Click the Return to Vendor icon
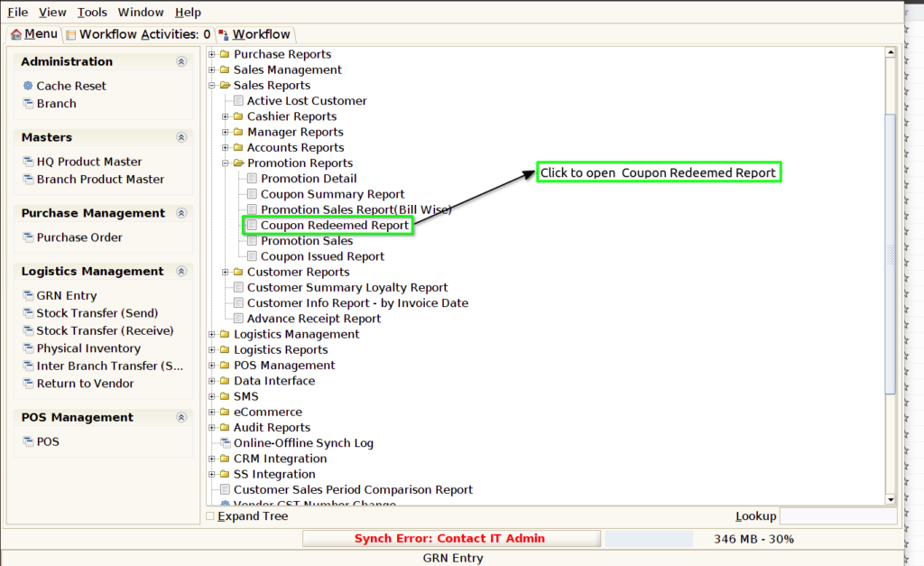Image resolution: width=924 pixels, height=566 pixels. [x=28, y=384]
